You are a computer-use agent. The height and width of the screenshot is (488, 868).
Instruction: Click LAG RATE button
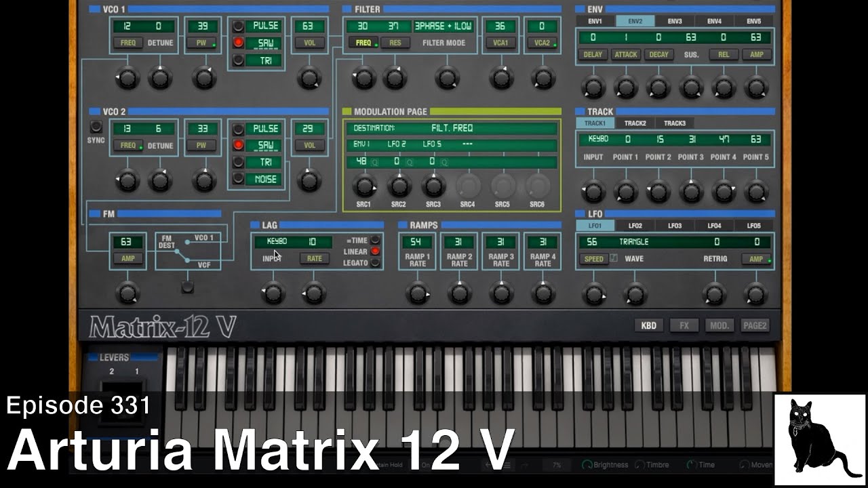[314, 258]
